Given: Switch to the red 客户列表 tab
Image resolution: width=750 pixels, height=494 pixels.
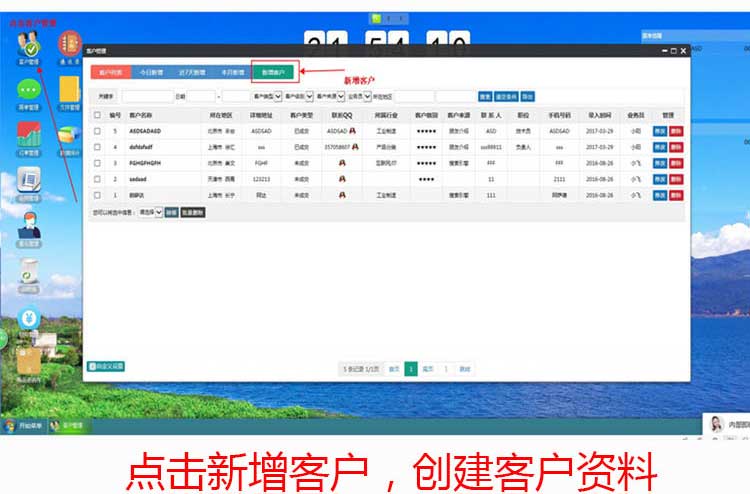Looking at the screenshot, I should pyautogui.click(x=111, y=72).
